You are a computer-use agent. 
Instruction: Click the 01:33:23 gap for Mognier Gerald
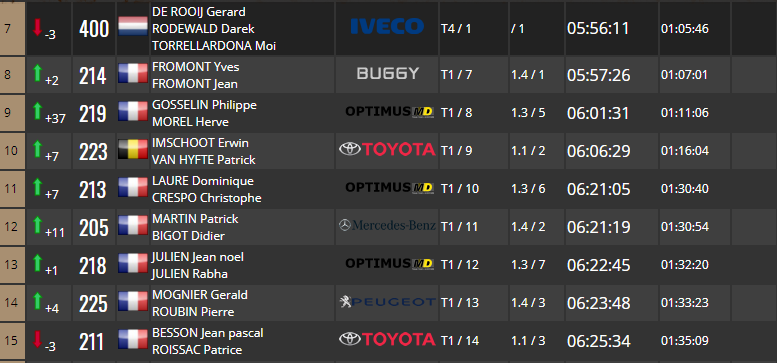[685, 303]
